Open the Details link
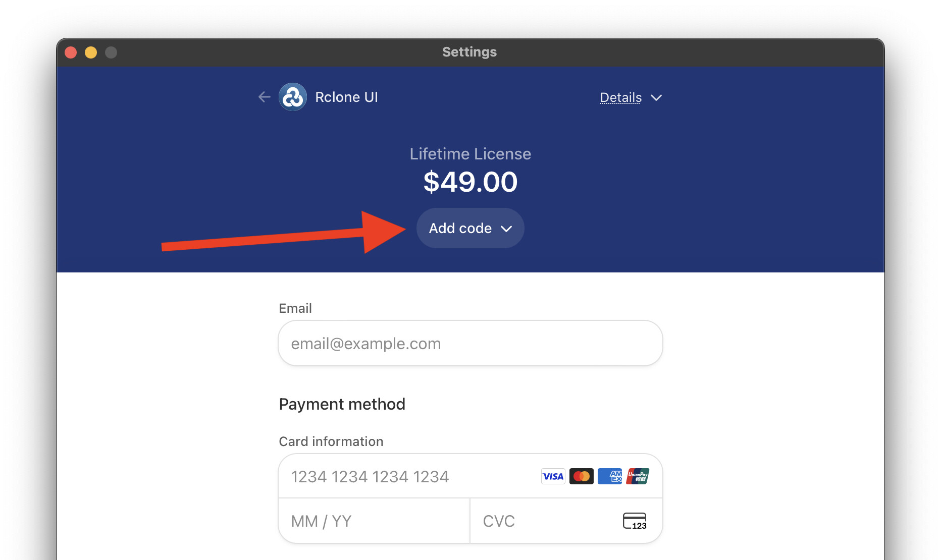941x560 pixels. click(x=620, y=97)
